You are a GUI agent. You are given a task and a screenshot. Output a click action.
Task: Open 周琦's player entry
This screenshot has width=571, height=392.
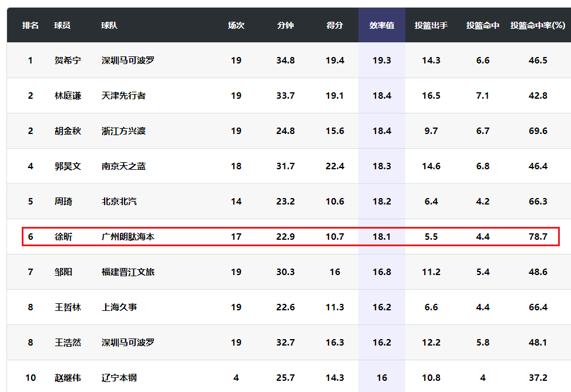coord(63,202)
